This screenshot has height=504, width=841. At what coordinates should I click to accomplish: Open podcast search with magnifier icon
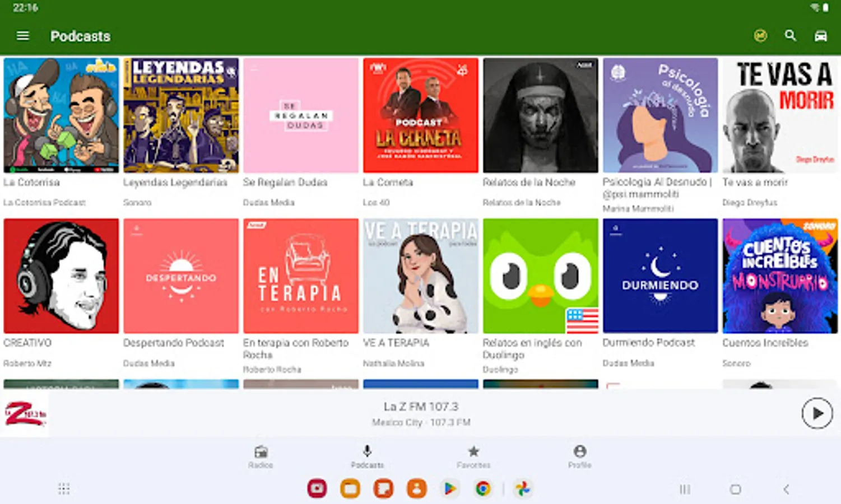tap(791, 36)
